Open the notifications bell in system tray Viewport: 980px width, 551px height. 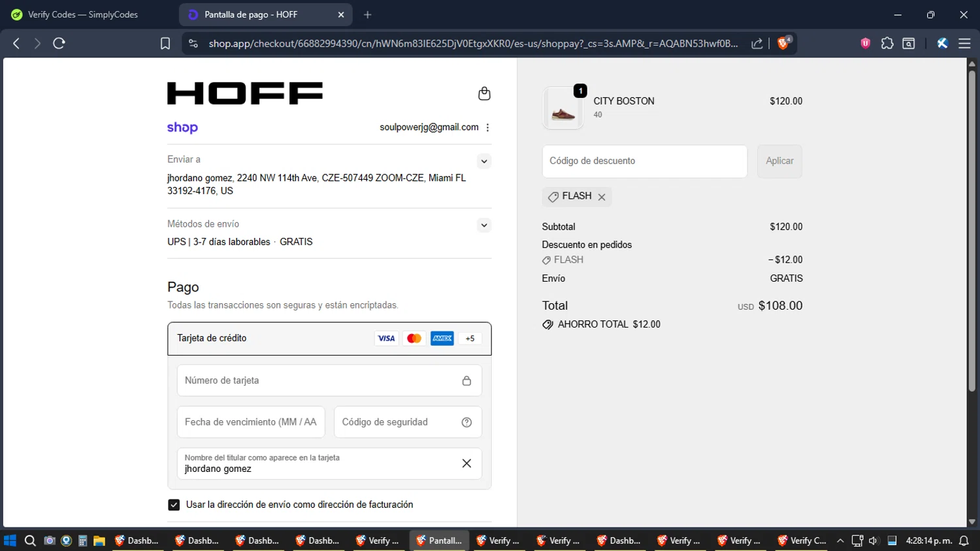click(964, 541)
